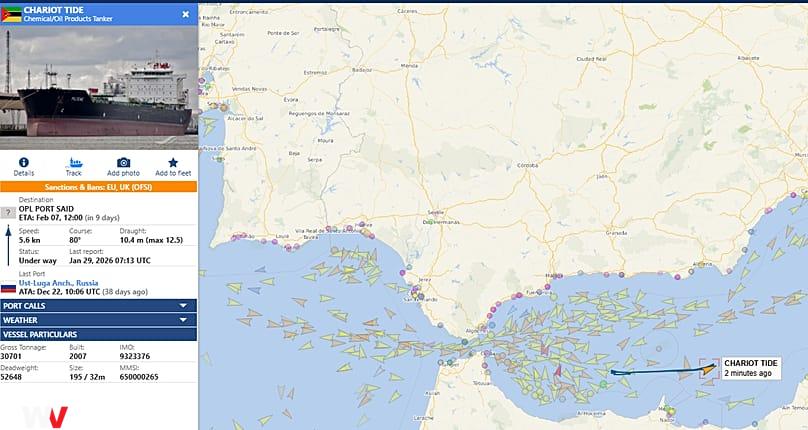The width and height of the screenshot is (808, 430).
Task: Click the built year 2007
Action: click(78, 356)
